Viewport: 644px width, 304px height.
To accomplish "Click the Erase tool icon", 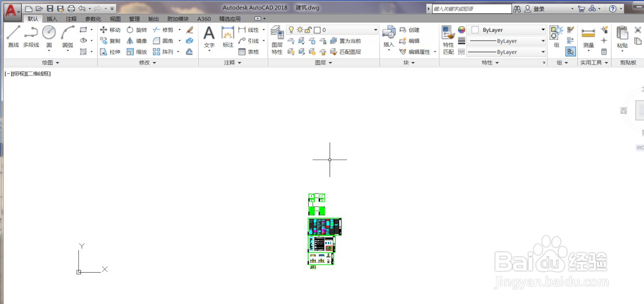I will (190, 30).
